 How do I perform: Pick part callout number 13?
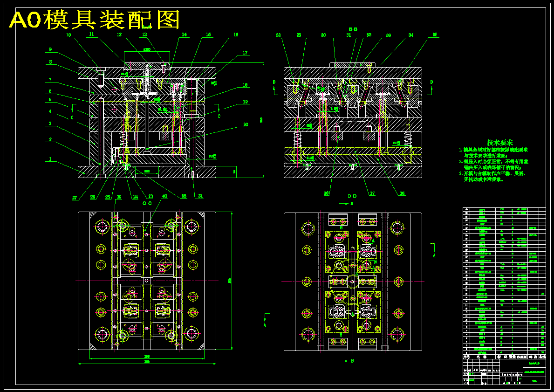[x=144, y=34]
